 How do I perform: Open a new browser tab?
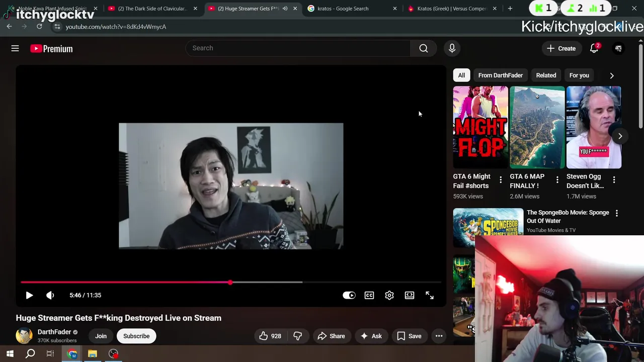(x=510, y=9)
